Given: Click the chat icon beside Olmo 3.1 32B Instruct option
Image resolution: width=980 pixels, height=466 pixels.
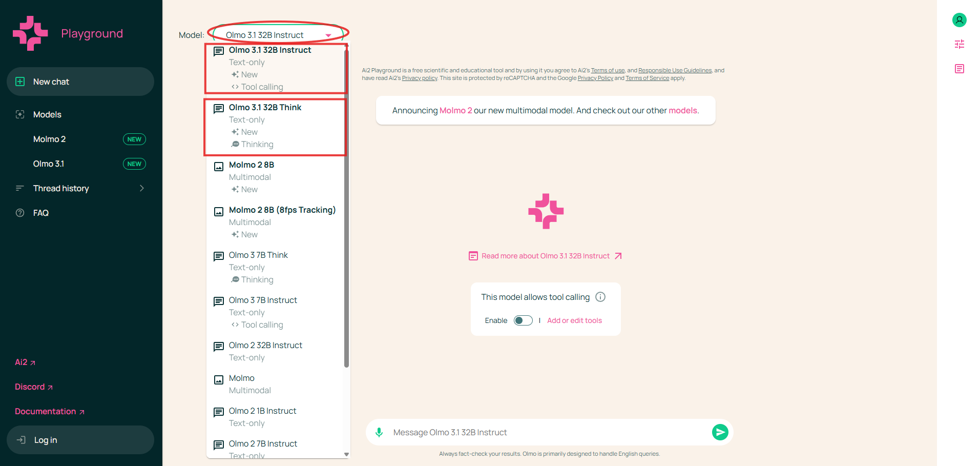Looking at the screenshot, I should (219, 51).
